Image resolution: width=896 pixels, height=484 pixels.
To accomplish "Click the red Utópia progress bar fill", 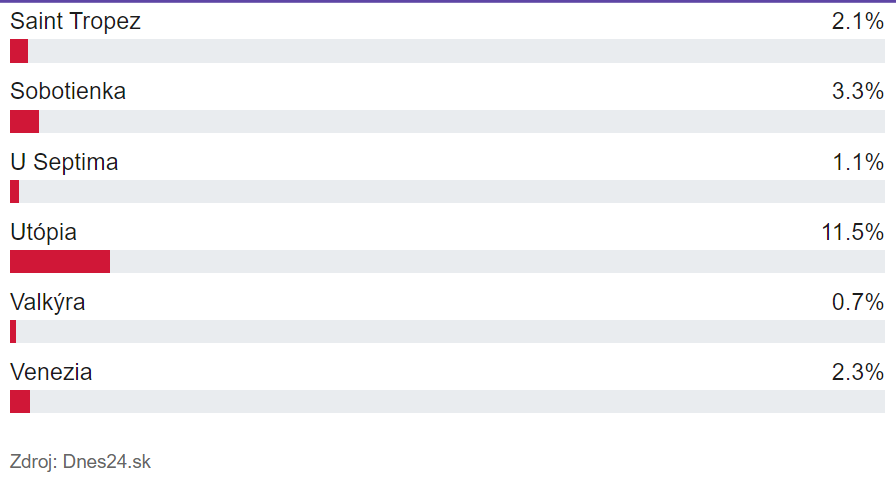I will coord(60,262).
